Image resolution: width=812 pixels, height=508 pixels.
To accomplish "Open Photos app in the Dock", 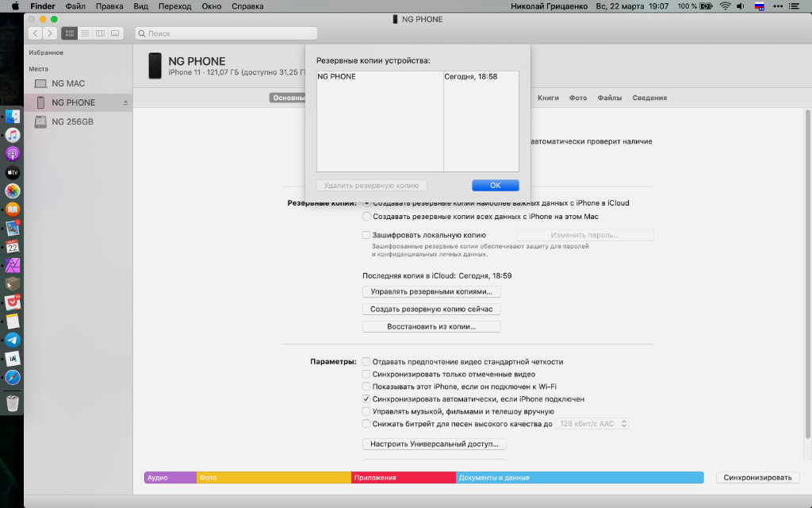I will 13,191.
